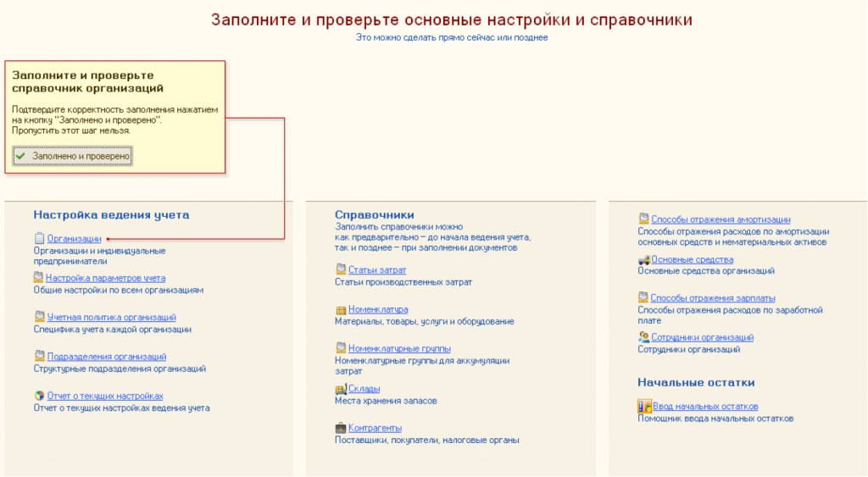This screenshot has height=477, width=868.
Task: Click the Основные средства truck icon
Action: coord(644,259)
